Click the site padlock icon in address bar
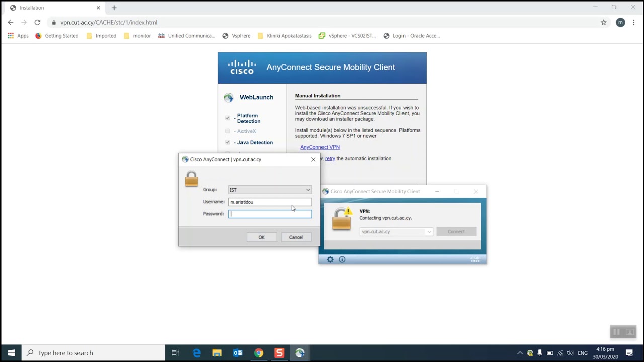This screenshot has height=362, width=644. point(54,22)
